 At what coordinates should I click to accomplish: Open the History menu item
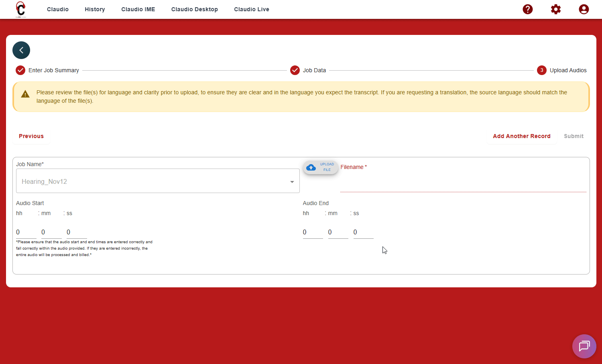click(x=95, y=9)
